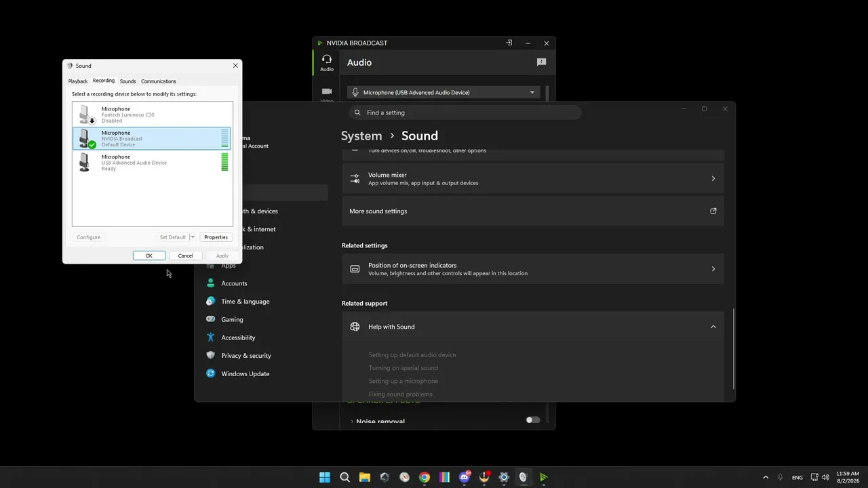Click the globe icon beside Help with Sound
Image resolution: width=868 pixels, height=488 pixels.
click(355, 327)
